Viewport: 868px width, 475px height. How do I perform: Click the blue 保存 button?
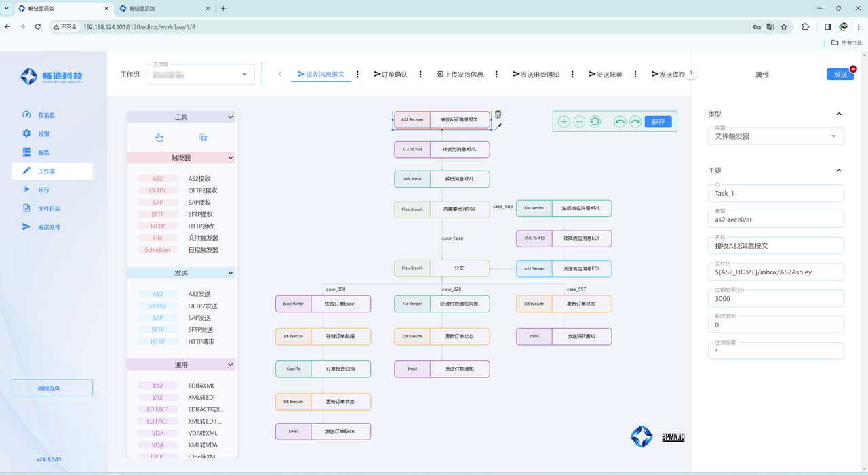[x=658, y=121]
